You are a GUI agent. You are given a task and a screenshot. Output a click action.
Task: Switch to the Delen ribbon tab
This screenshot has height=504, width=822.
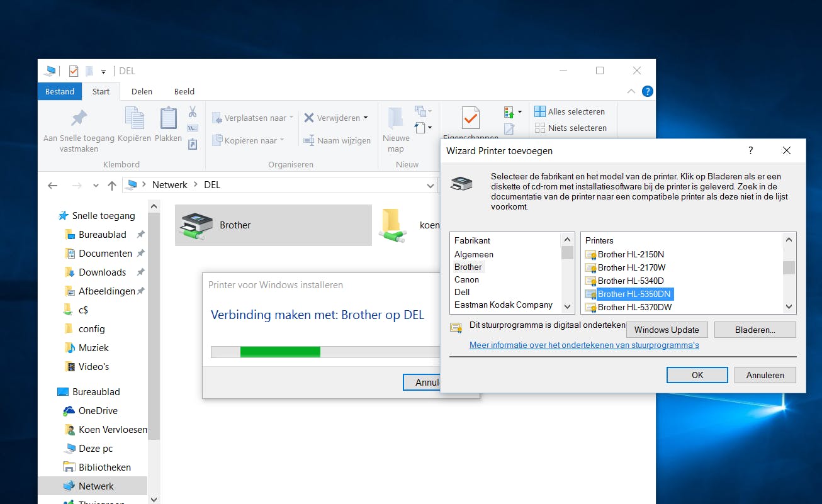pos(142,91)
